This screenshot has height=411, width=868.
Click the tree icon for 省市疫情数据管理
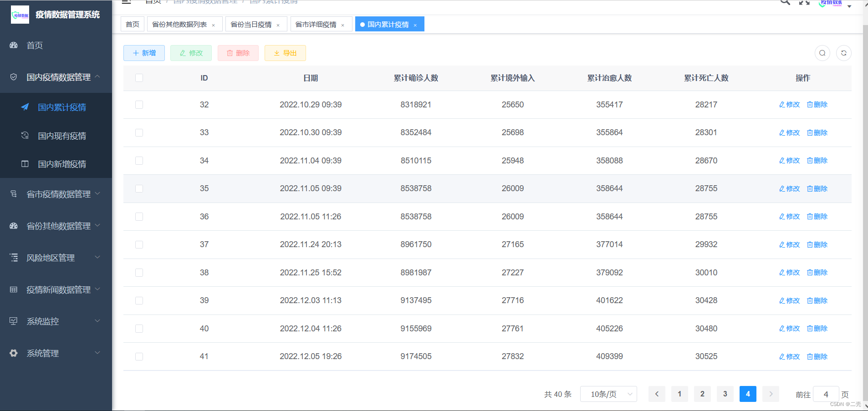(x=14, y=194)
